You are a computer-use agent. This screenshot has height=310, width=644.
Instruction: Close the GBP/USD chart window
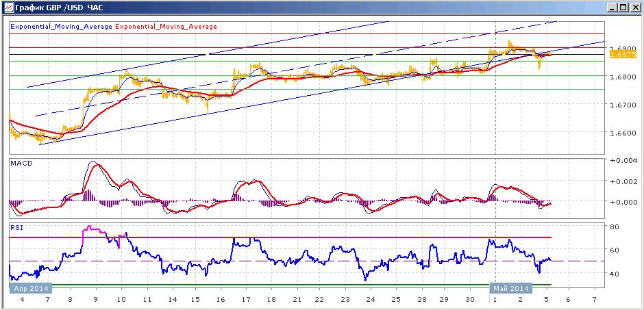pyautogui.click(x=635, y=8)
